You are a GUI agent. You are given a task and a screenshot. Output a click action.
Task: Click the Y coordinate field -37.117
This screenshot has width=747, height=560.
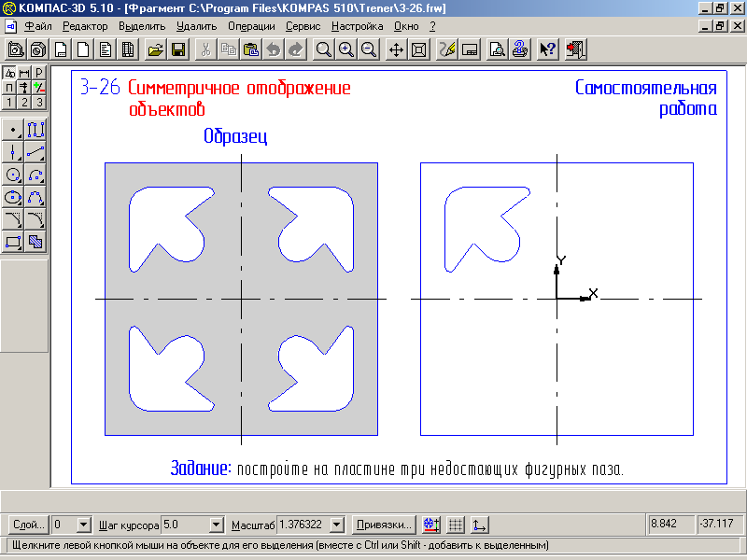[x=719, y=524]
